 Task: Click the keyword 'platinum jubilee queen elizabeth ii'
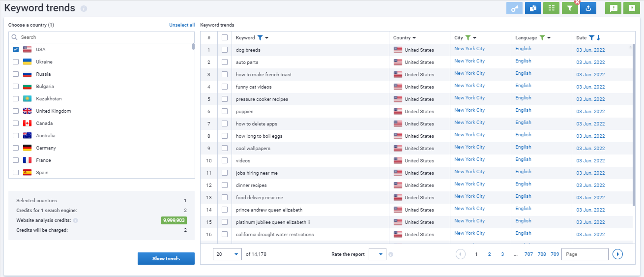click(273, 222)
